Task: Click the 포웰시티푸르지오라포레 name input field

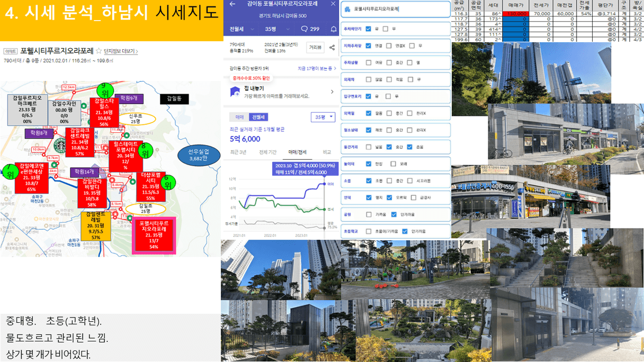Action: tap(396, 9)
